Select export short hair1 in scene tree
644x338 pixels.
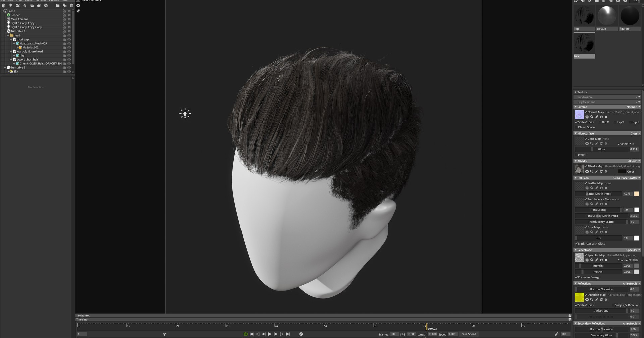(x=28, y=59)
